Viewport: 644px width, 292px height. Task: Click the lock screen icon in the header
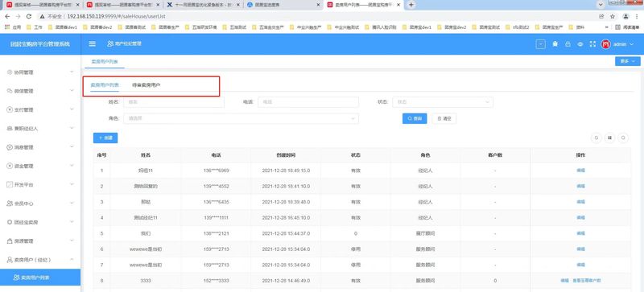pos(568,44)
